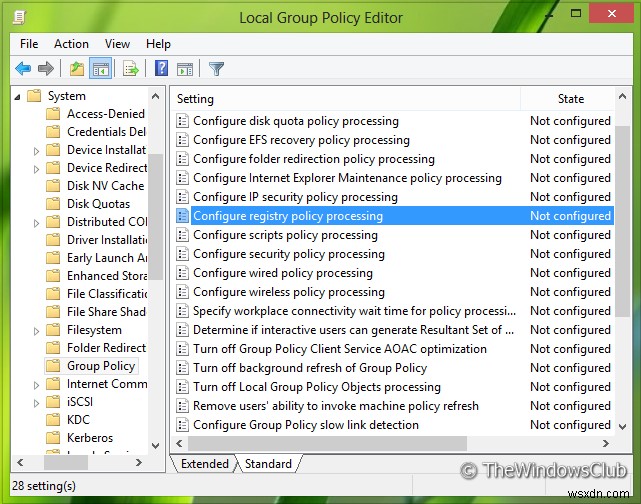Image resolution: width=641 pixels, height=504 pixels.
Task: Open the Help menu
Action: click(x=158, y=44)
